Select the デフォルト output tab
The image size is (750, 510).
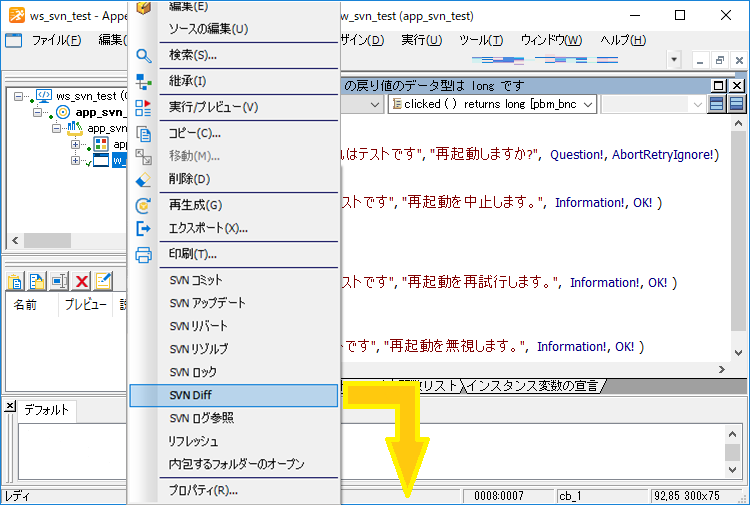(46, 410)
